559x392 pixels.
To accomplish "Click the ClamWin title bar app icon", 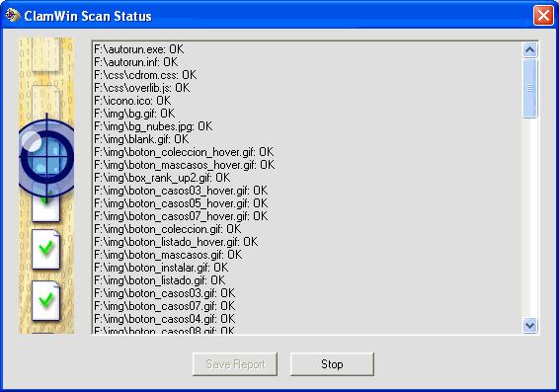I will pyautogui.click(x=12, y=15).
